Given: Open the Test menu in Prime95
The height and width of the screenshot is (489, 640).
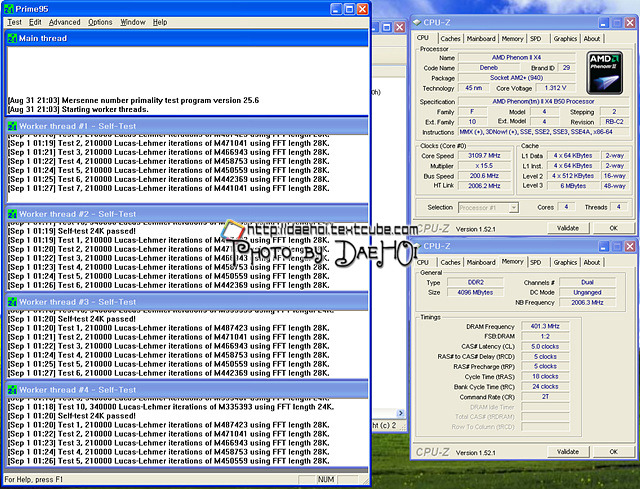Looking at the screenshot, I should tap(14, 22).
